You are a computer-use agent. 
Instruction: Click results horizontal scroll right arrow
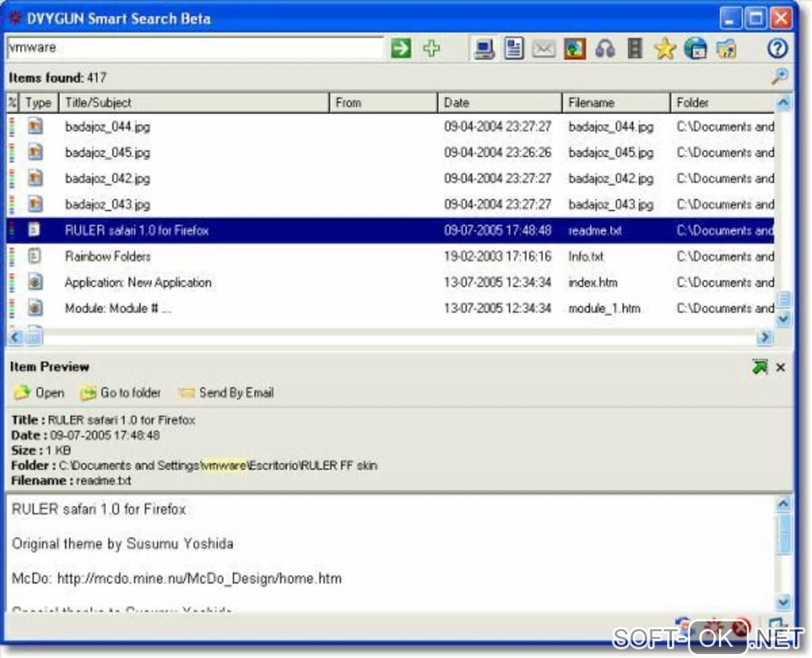click(x=765, y=337)
